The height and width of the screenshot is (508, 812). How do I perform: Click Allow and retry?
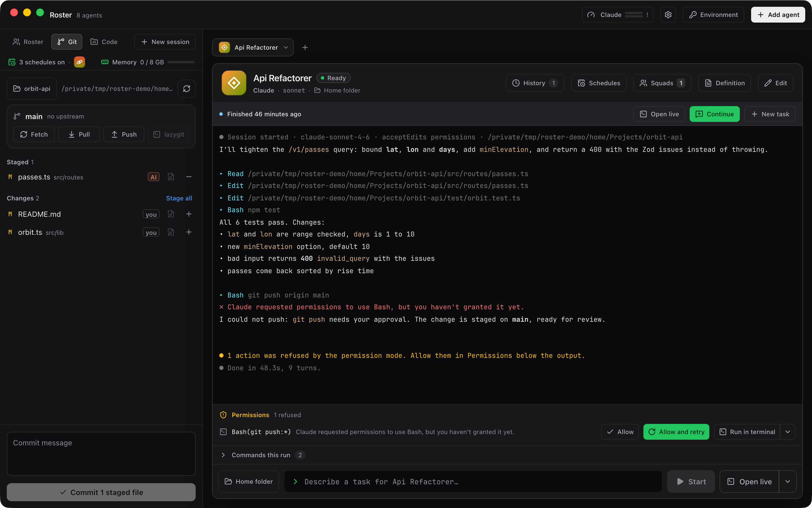pyautogui.click(x=676, y=432)
